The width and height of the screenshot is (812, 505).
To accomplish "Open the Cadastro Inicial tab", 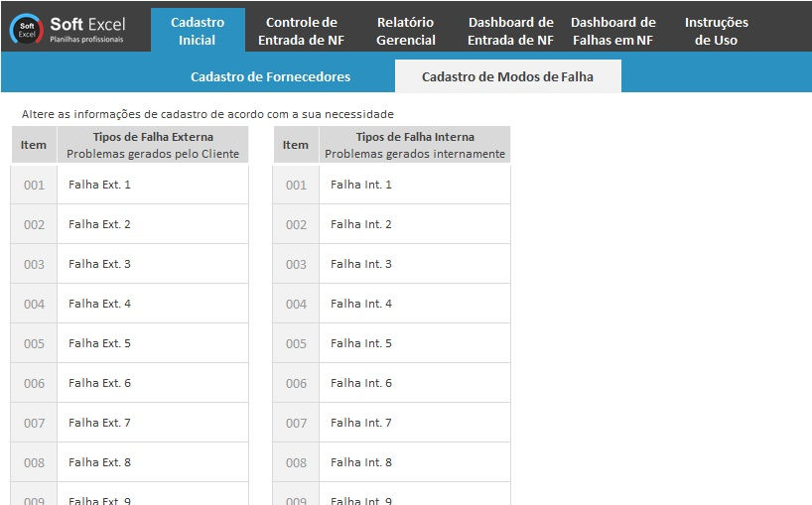I will point(198,31).
